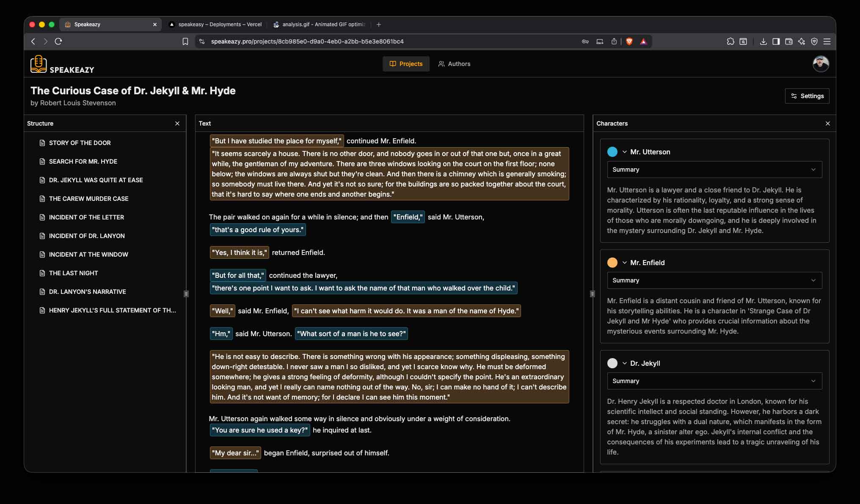Collapse the Dr. Jekyll character chevron
The width and height of the screenshot is (860, 504).
click(624, 363)
